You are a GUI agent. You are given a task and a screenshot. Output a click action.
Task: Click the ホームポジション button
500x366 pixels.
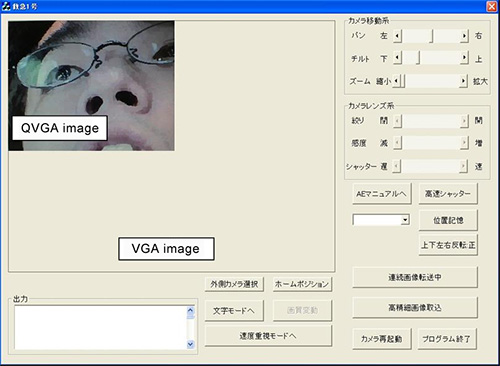point(302,284)
